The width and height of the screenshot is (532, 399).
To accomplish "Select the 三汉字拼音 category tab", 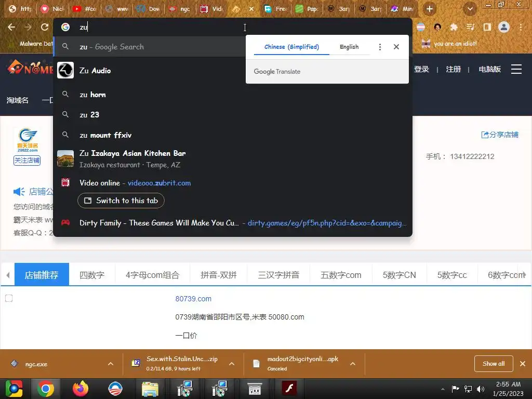I will point(278,274).
